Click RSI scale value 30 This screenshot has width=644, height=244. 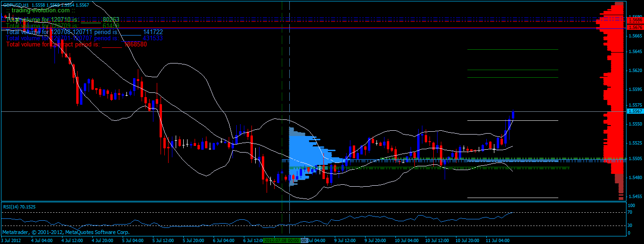point(630,225)
